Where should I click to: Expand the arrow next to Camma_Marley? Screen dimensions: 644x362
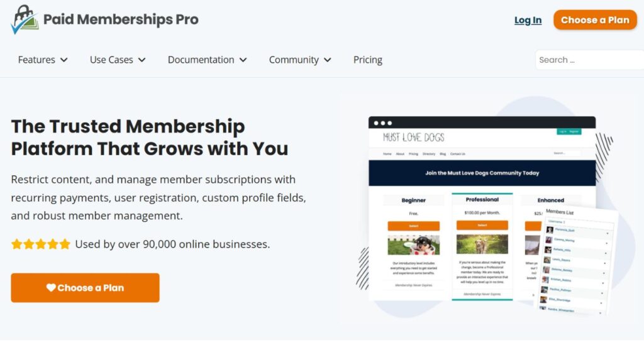606,243
